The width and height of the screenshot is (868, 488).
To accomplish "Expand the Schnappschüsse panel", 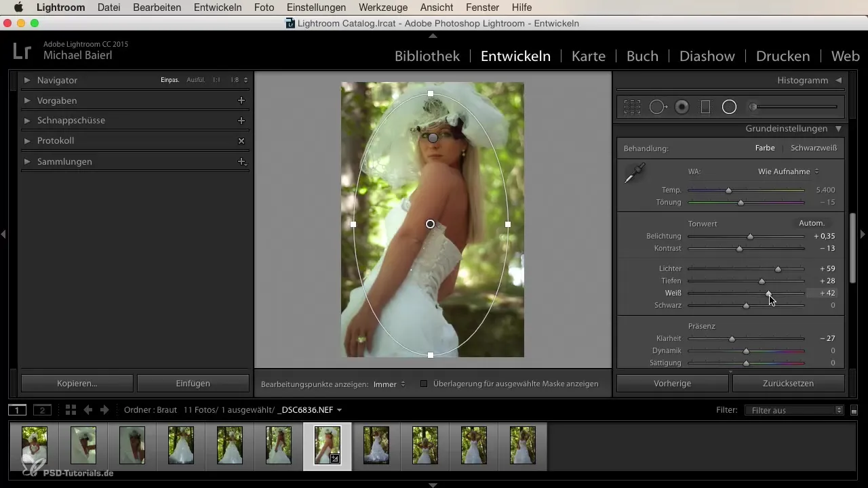I will pos(27,120).
